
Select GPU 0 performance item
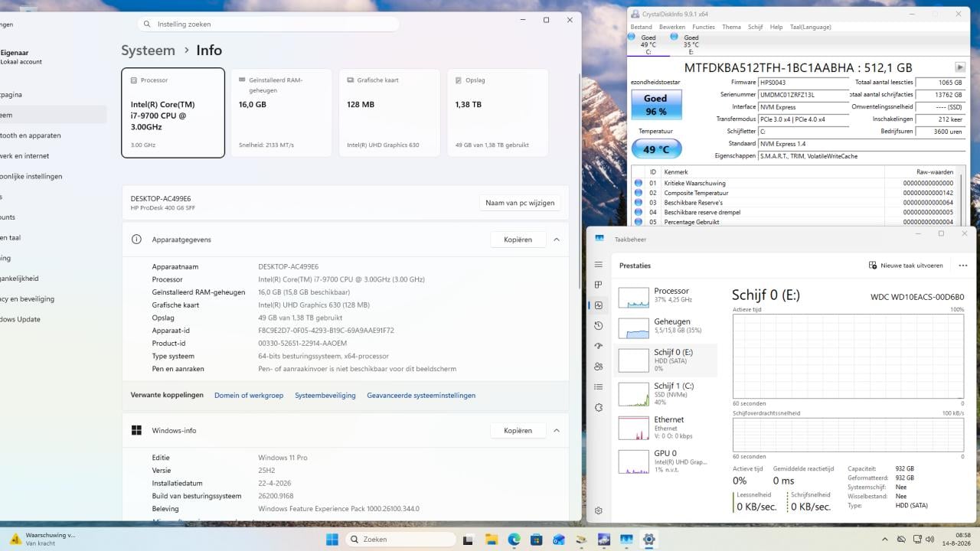coord(666,461)
